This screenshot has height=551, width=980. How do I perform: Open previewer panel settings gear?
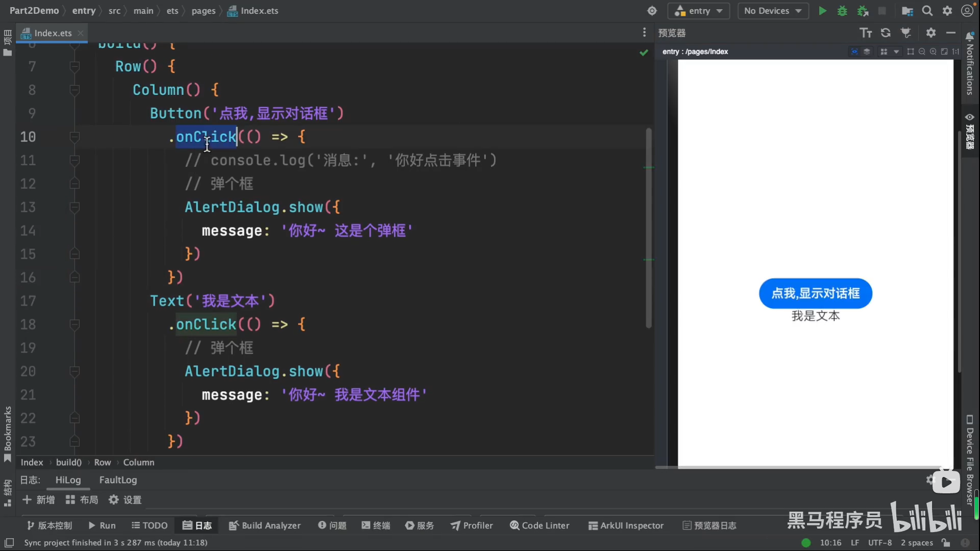point(931,33)
